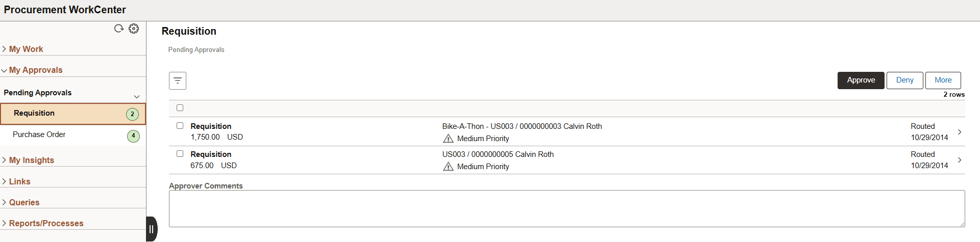The width and height of the screenshot is (980, 242).
Task: Open details arrow for the Bike-A-Thon requisition
Action: point(960,132)
